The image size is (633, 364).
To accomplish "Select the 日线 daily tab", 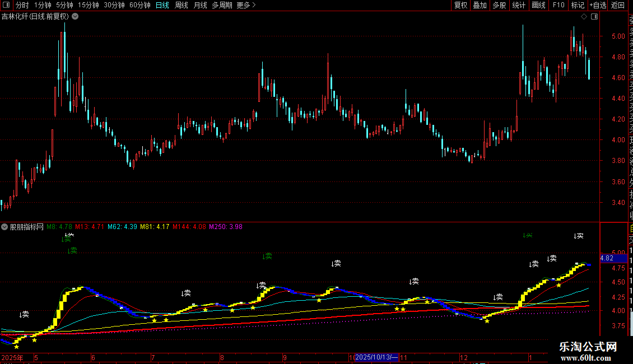I will (162, 5).
